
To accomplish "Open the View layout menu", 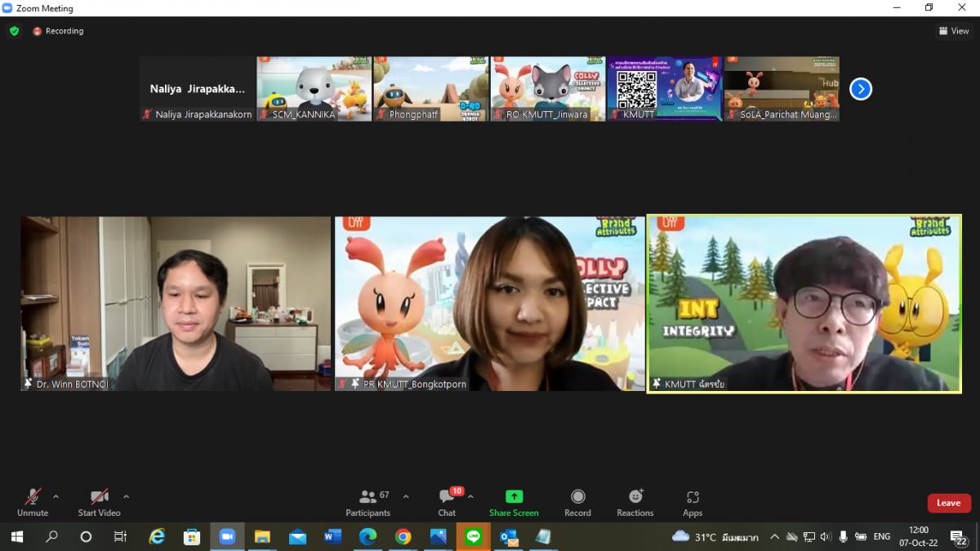I will [953, 31].
